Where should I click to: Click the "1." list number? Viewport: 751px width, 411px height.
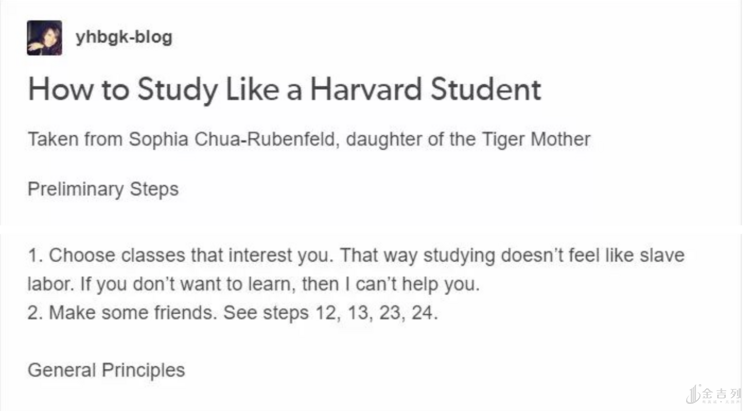point(35,256)
